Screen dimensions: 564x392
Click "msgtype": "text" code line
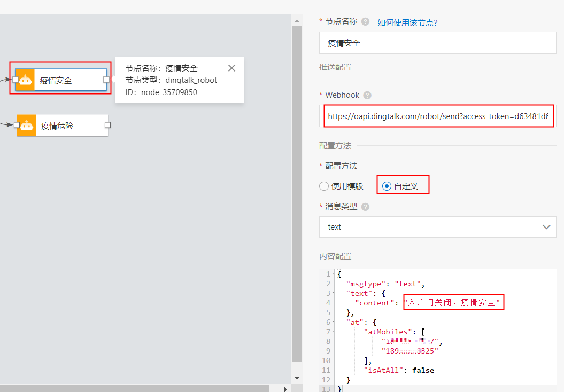point(385,284)
